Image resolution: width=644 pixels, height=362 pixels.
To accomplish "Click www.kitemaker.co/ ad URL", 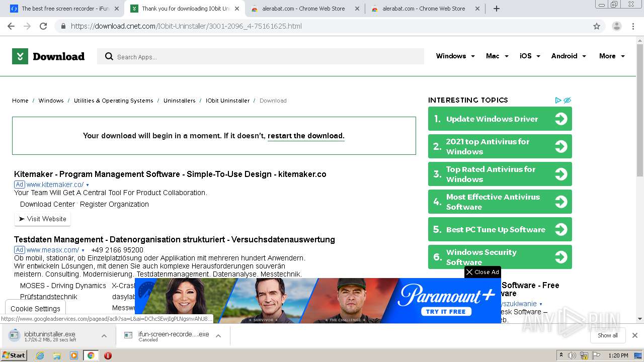I will 55,185.
